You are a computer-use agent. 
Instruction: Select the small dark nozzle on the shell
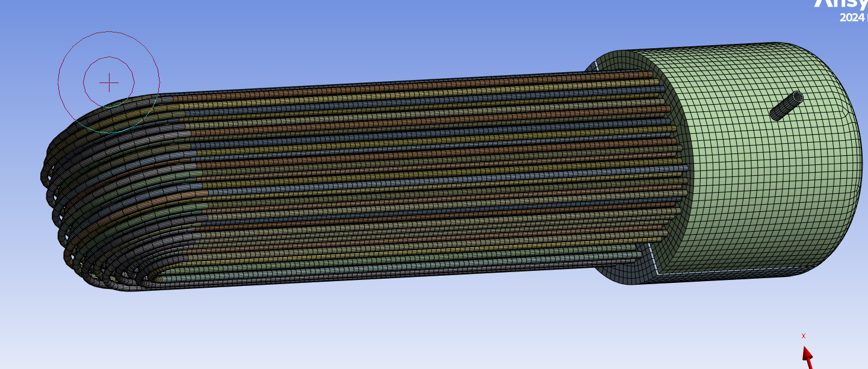point(784,108)
